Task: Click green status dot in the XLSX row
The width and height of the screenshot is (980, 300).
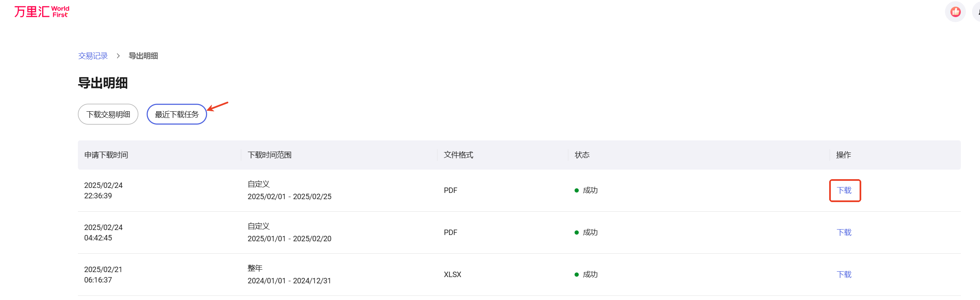Action: [577, 275]
